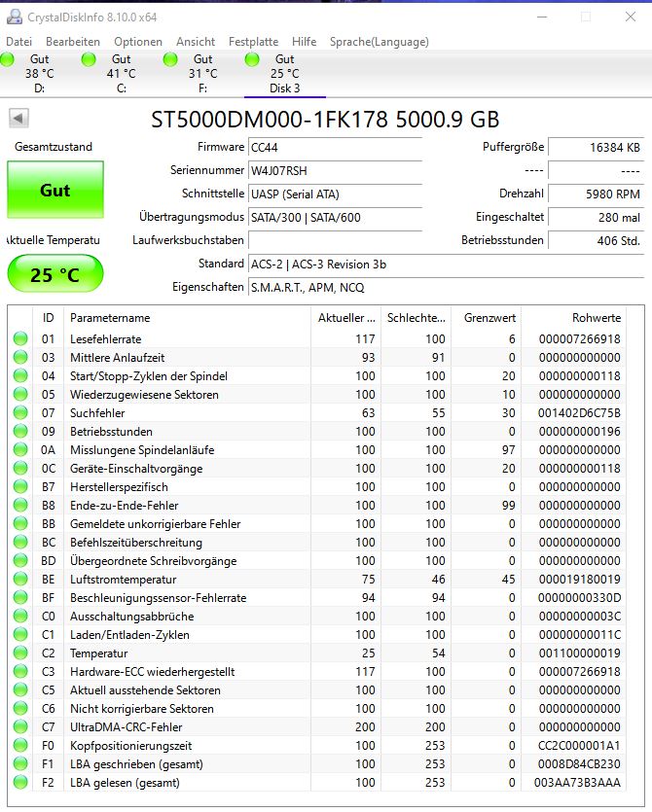Click the Standard field ACS-2 | ACS-3 Revision 3b
Image resolution: width=652 pixels, height=812 pixels.
(x=446, y=265)
